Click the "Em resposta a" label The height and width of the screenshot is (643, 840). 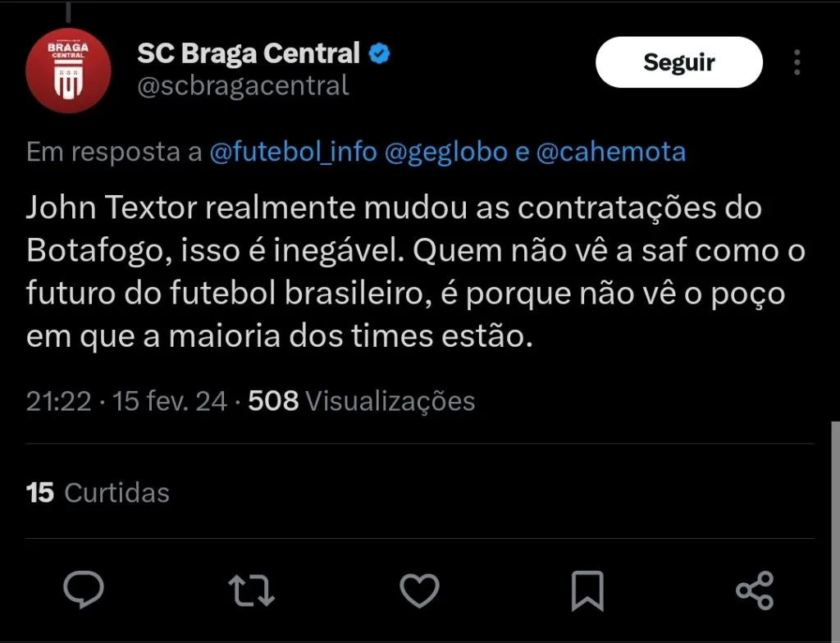(114, 153)
